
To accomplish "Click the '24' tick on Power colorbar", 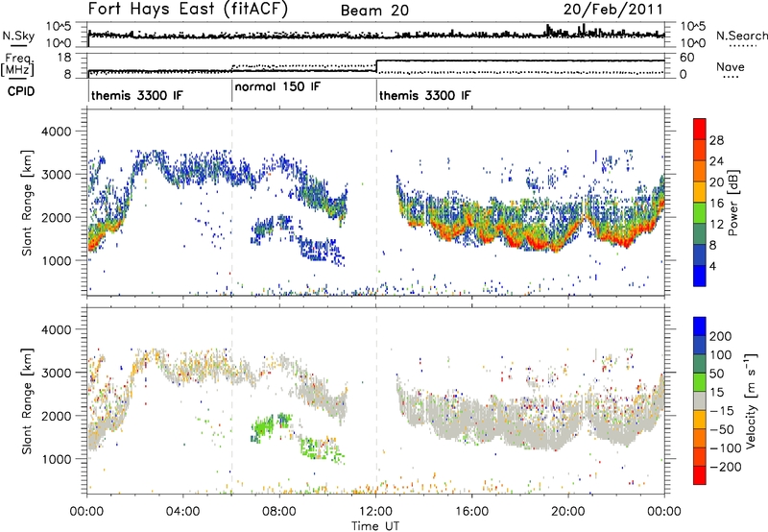I will [716, 161].
